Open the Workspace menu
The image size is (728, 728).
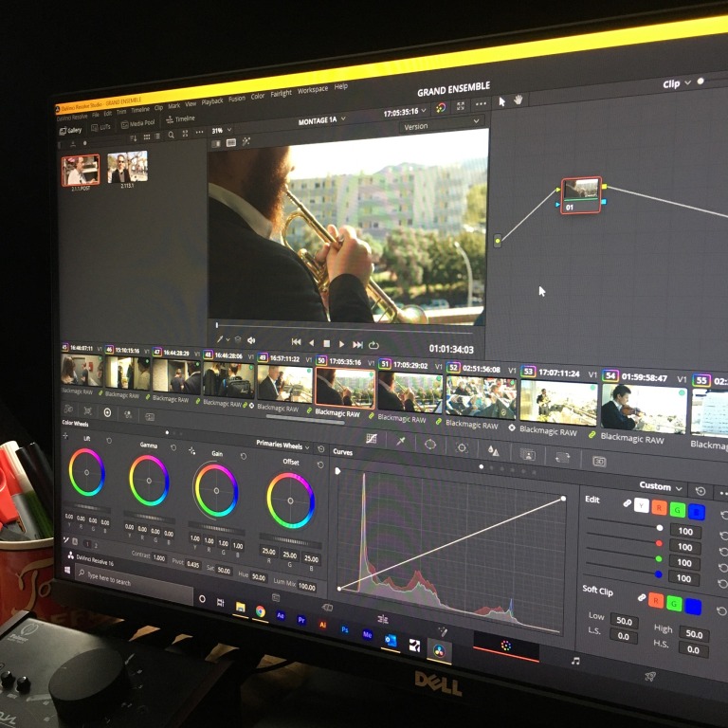pos(312,90)
